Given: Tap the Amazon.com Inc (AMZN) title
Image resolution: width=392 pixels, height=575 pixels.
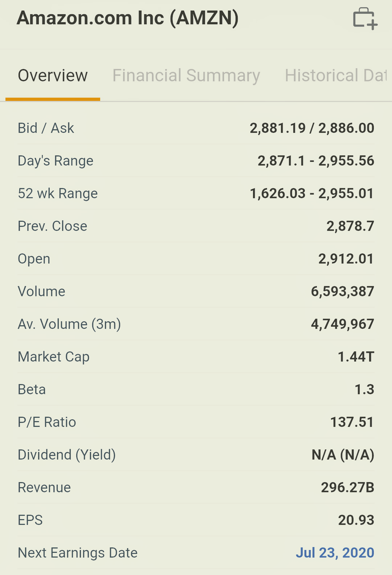Looking at the screenshot, I should 128,18.
